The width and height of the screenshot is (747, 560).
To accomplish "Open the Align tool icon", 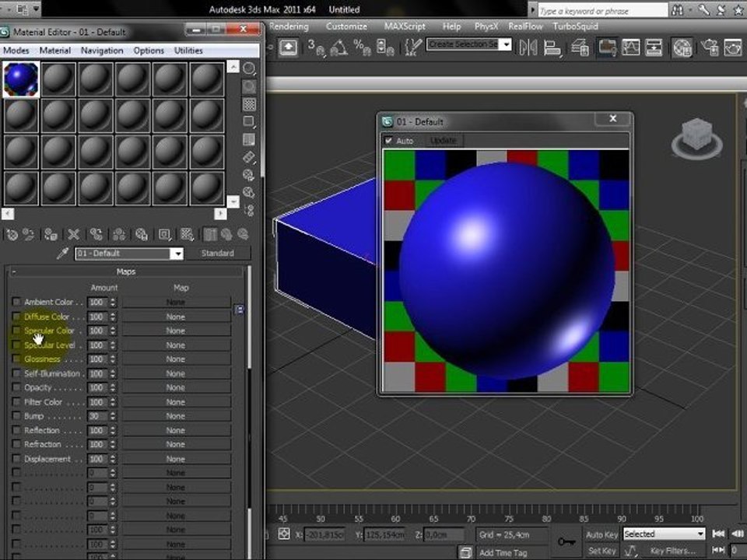I will 552,47.
